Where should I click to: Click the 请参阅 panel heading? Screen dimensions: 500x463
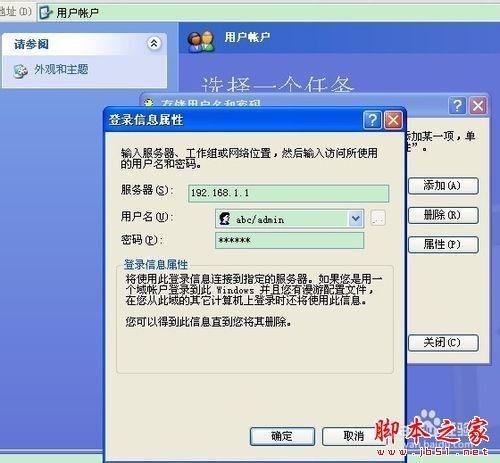(x=31, y=44)
